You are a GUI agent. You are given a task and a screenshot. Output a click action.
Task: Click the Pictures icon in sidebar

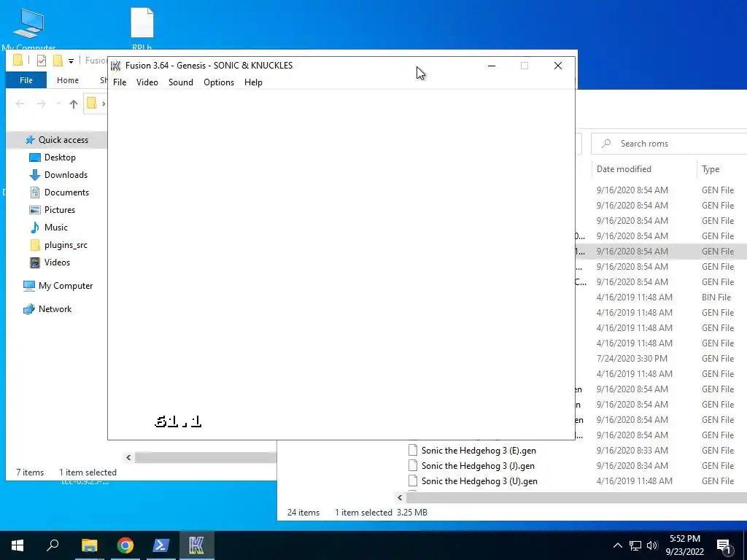coord(35,210)
